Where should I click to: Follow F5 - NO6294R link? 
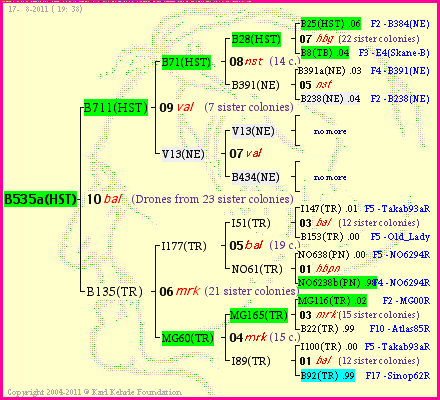pyautogui.click(x=401, y=255)
